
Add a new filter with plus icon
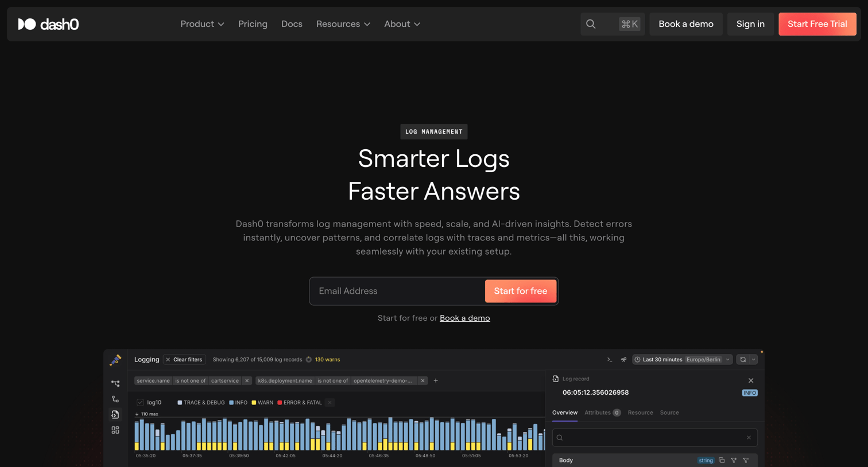click(x=436, y=380)
